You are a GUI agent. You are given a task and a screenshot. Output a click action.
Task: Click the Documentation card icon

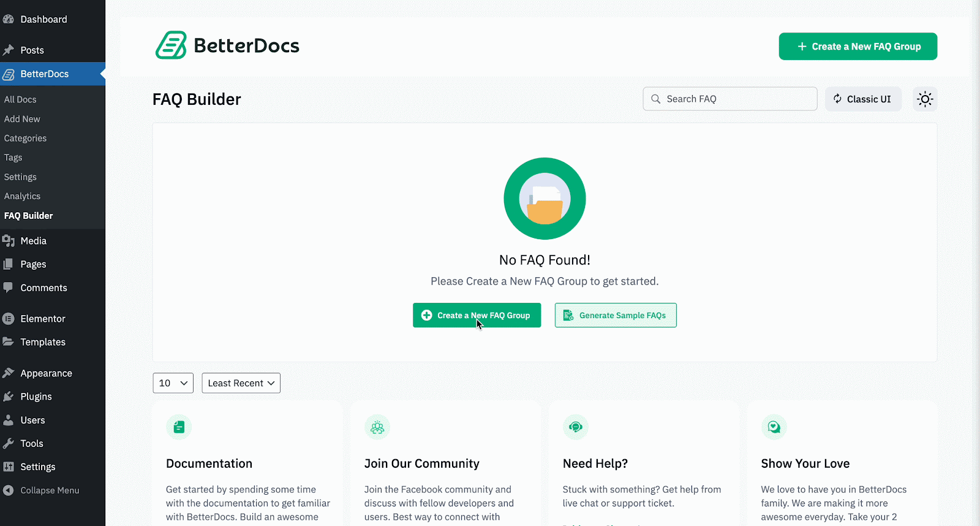179,427
